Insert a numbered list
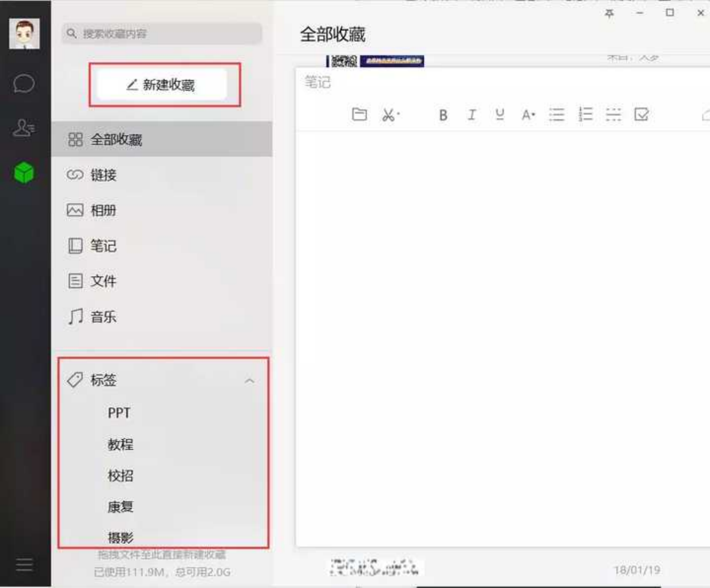Screen dimensions: 710x588 tap(585, 114)
